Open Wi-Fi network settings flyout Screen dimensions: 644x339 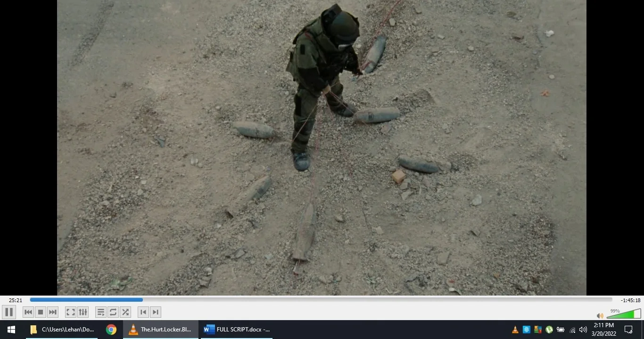click(572, 330)
